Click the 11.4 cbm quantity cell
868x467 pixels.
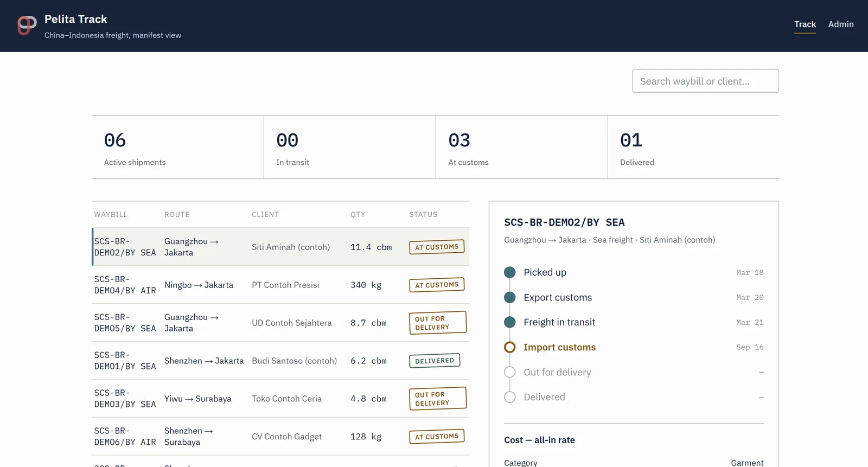coord(371,247)
